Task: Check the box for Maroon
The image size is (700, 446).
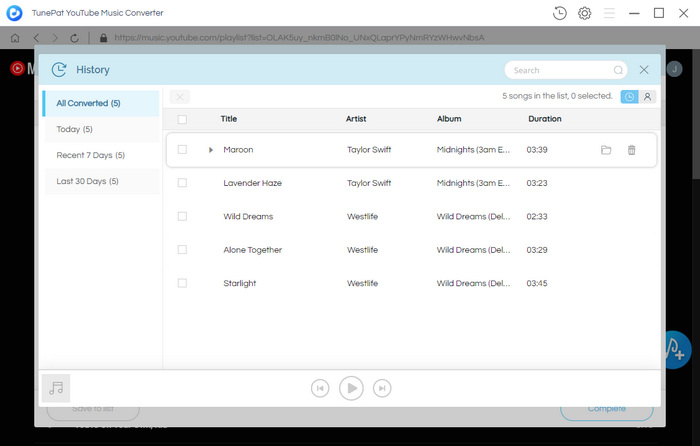Action: 182,150
